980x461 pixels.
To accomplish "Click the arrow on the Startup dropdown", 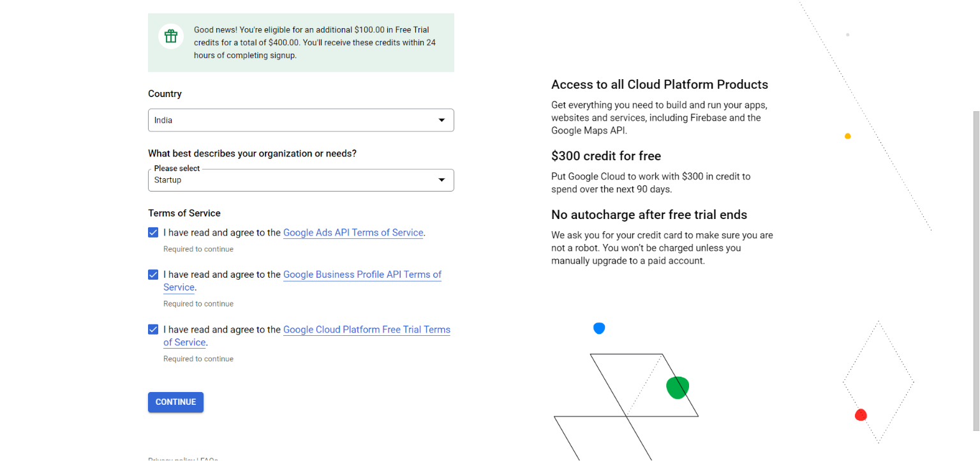I will click(442, 180).
